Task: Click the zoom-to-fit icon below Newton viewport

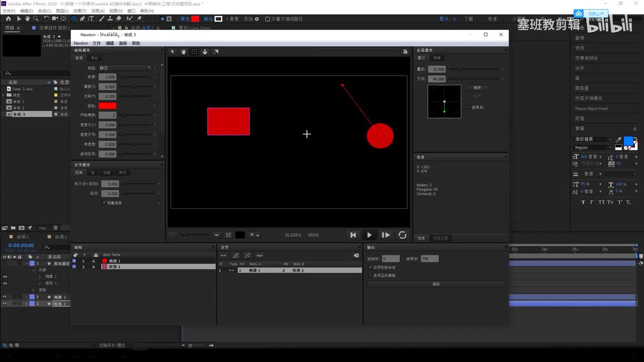Action: click(x=228, y=235)
